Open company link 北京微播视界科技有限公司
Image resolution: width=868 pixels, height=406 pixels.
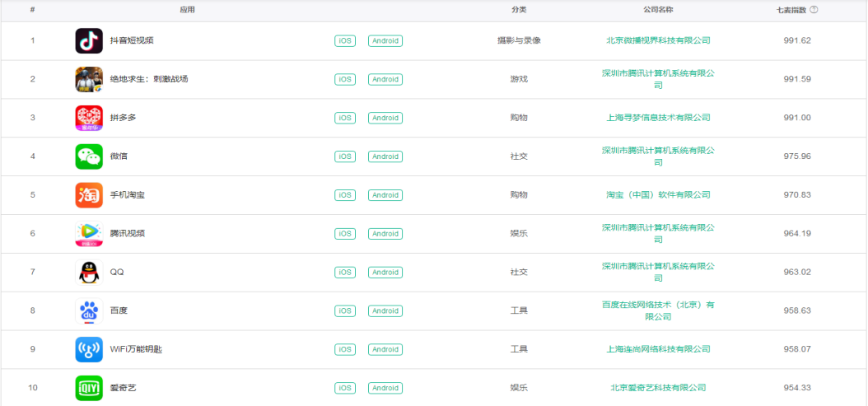[658, 40]
